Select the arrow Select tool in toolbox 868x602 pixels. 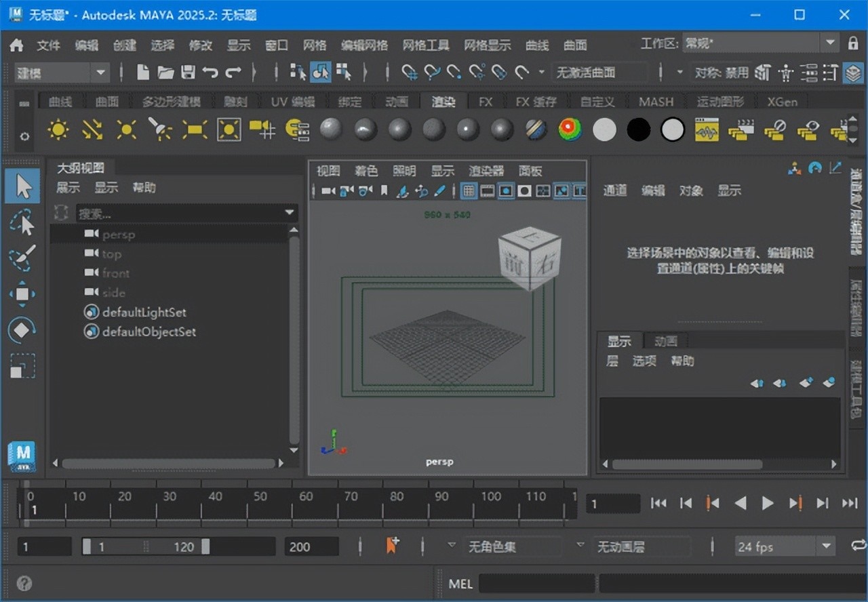tap(23, 186)
